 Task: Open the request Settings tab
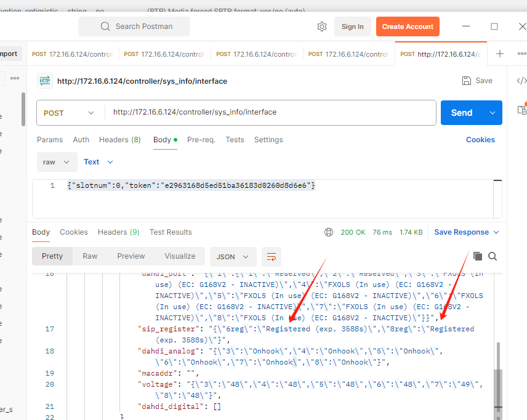(268, 140)
